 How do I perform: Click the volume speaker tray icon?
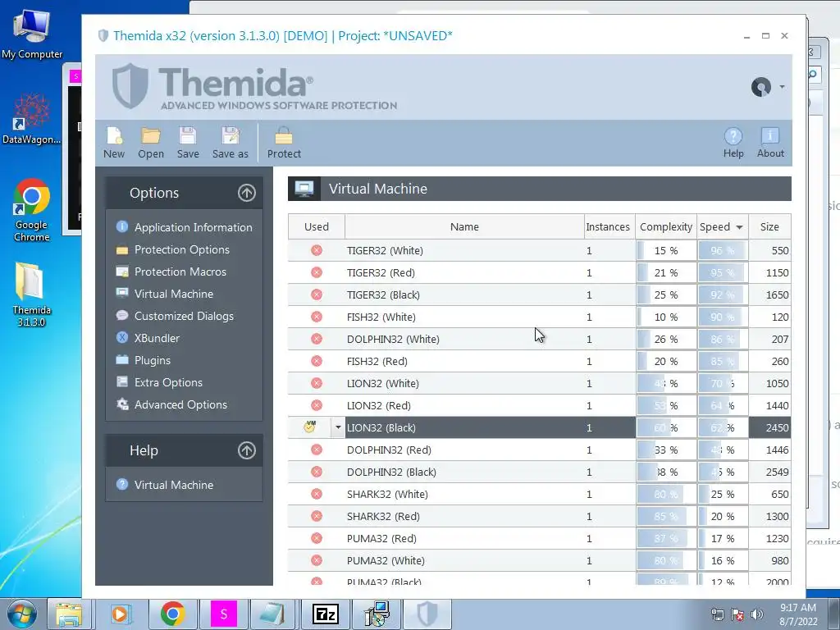pos(757,614)
